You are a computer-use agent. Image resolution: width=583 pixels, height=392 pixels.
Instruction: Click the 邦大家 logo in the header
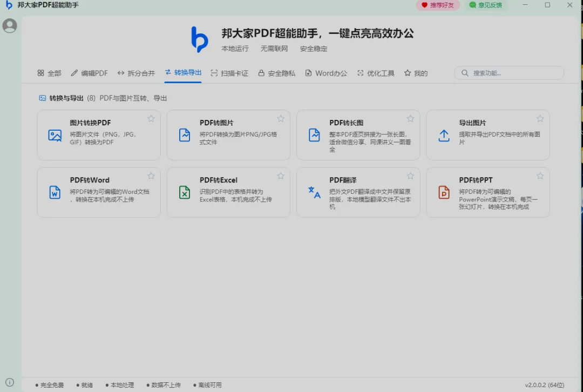coord(199,39)
